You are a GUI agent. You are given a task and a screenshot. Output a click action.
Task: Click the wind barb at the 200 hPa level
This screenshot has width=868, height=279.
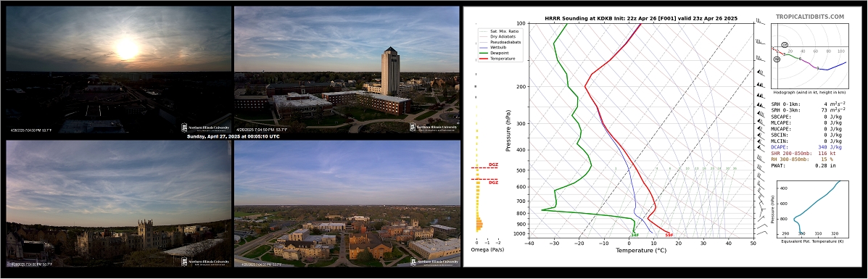click(760, 85)
